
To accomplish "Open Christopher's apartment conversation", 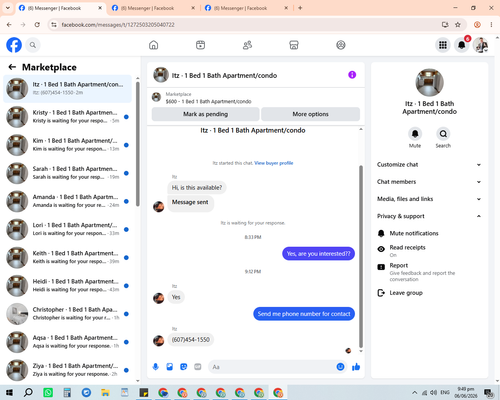I will pos(67,314).
